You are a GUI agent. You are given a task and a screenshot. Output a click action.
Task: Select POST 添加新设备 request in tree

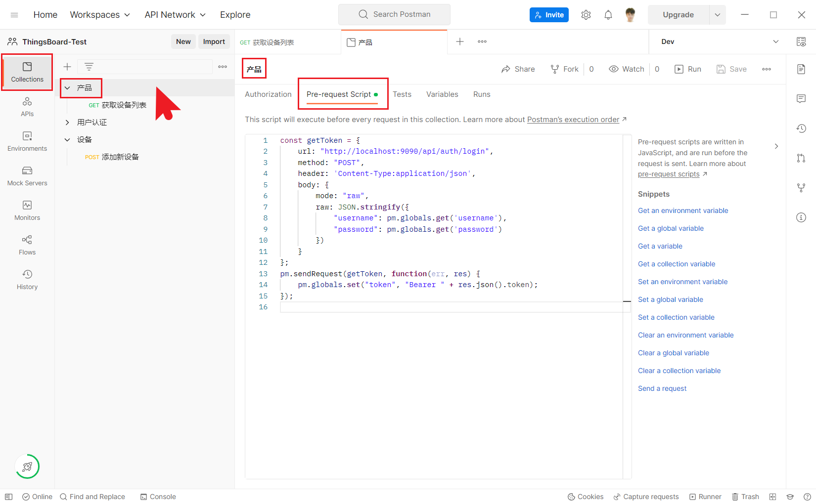(x=112, y=157)
